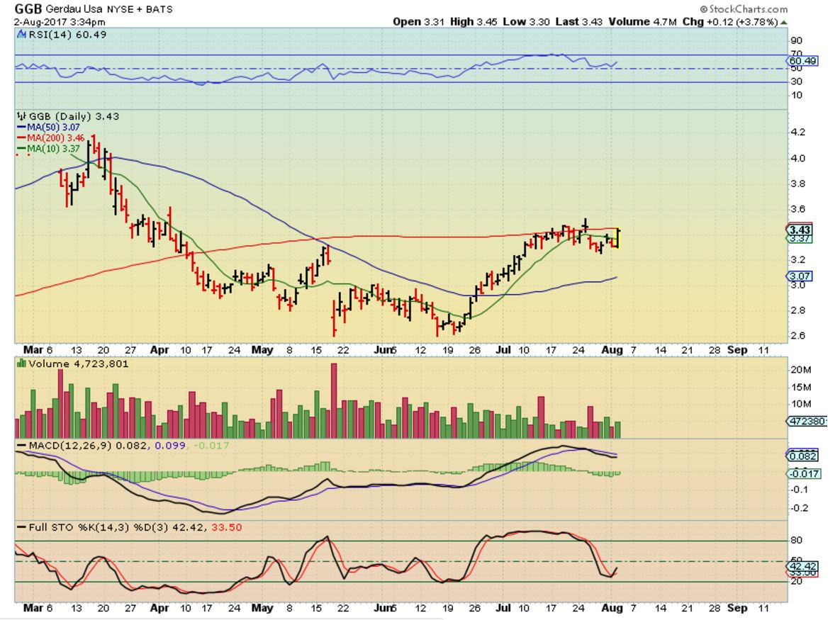Click the 60.49 RSI value label on axis

[803, 60]
